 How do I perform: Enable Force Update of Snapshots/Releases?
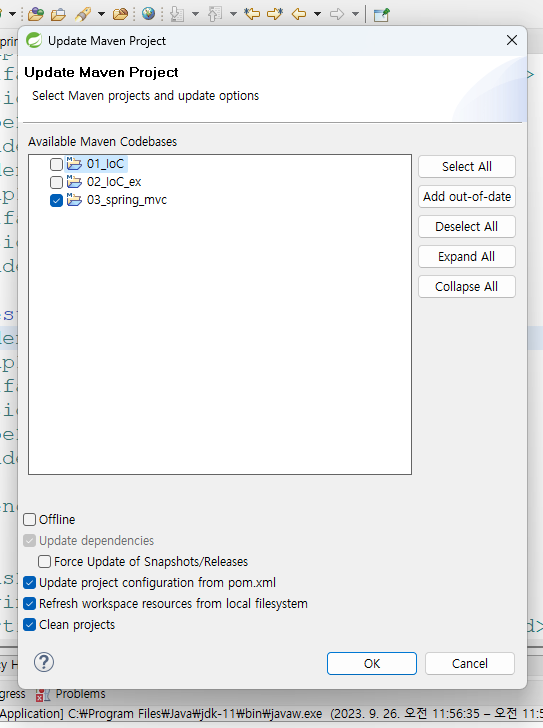tap(45, 561)
